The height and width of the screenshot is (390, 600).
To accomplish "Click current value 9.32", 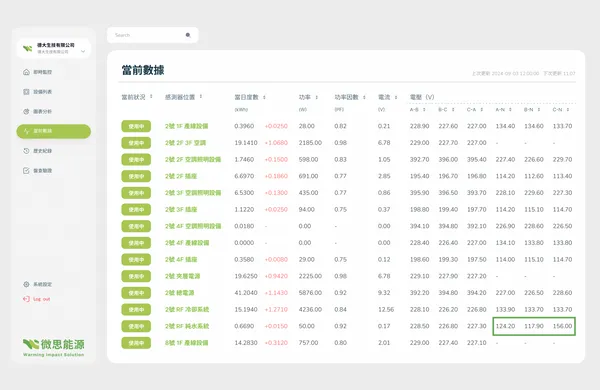I will 384,293.
